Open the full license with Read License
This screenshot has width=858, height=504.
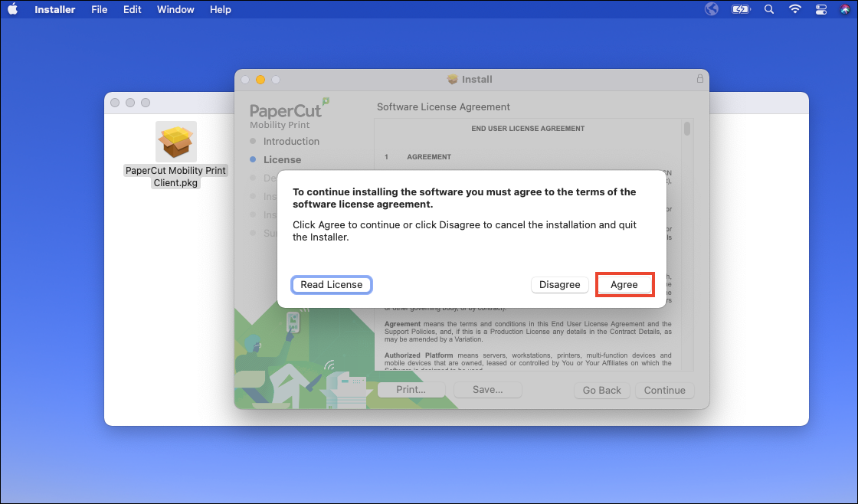pyautogui.click(x=331, y=284)
